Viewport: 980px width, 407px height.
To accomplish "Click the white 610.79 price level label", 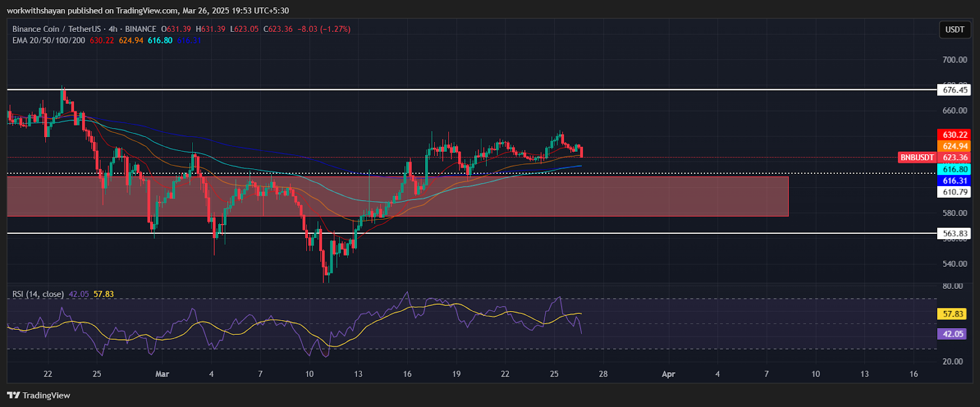I will click(x=955, y=192).
